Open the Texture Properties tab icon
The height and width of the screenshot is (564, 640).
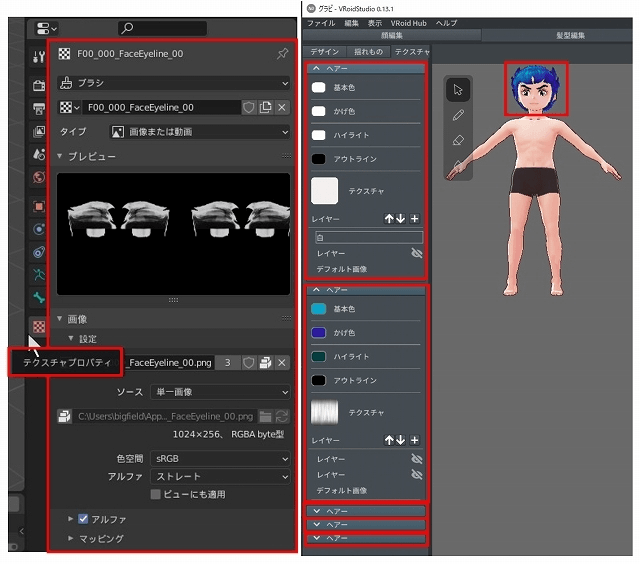(x=39, y=326)
